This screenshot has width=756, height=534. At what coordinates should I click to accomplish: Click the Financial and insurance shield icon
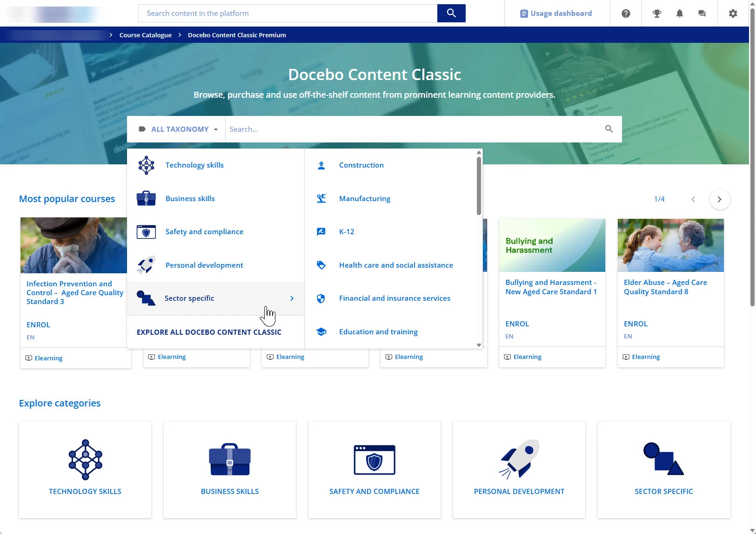click(321, 298)
